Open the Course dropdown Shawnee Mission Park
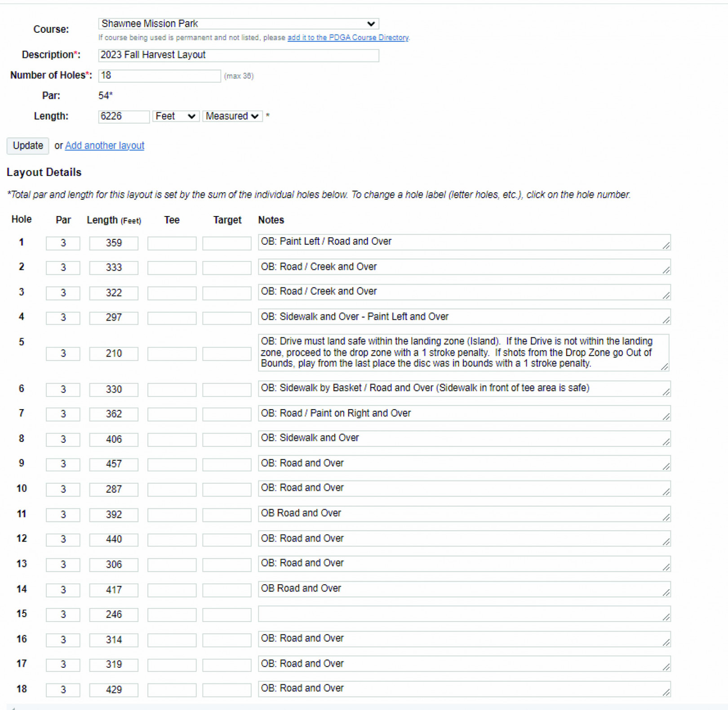The height and width of the screenshot is (710, 728). click(238, 24)
